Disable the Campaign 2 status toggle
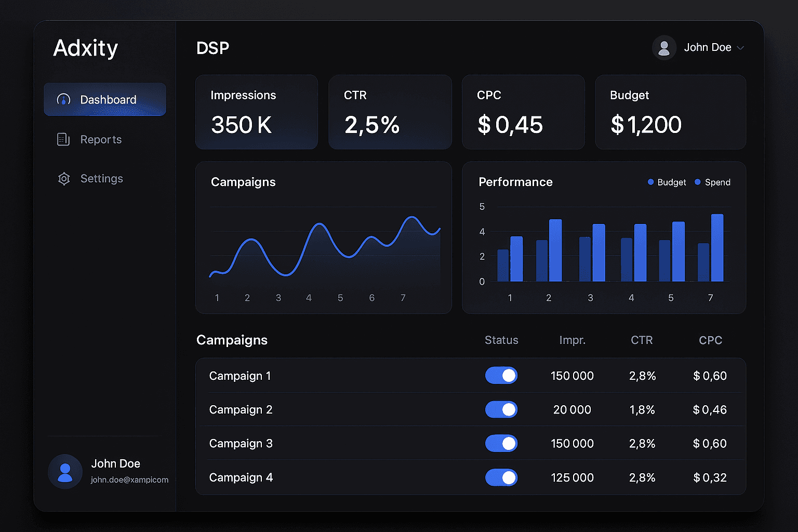Viewport: 798px width, 532px height. pyautogui.click(x=501, y=409)
